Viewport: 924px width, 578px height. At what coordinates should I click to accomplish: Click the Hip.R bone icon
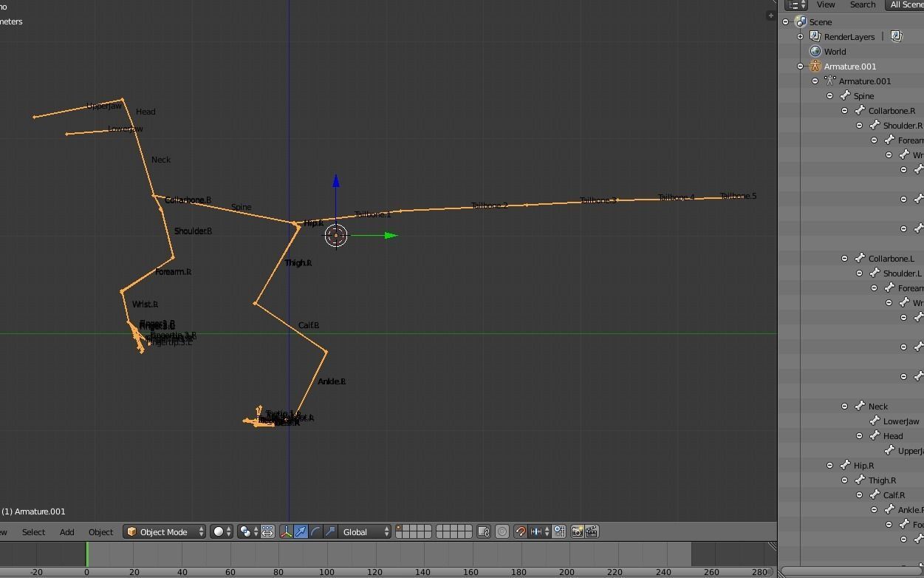click(x=845, y=466)
